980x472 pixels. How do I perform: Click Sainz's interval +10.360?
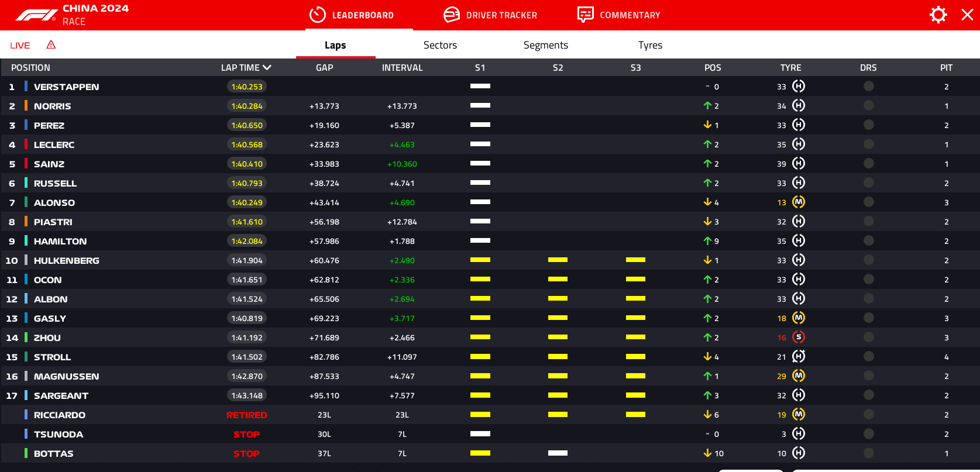pyautogui.click(x=403, y=164)
